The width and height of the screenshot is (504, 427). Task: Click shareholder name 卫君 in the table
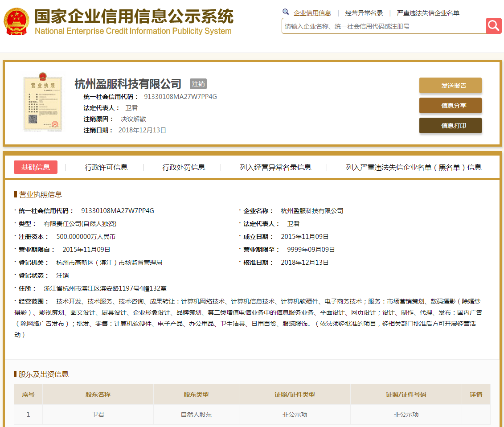tap(98, 415)
